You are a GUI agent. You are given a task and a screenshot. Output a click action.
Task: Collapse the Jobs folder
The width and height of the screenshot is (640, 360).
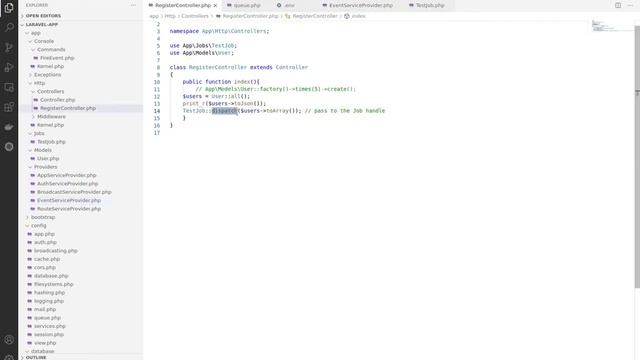pos(39,133)
